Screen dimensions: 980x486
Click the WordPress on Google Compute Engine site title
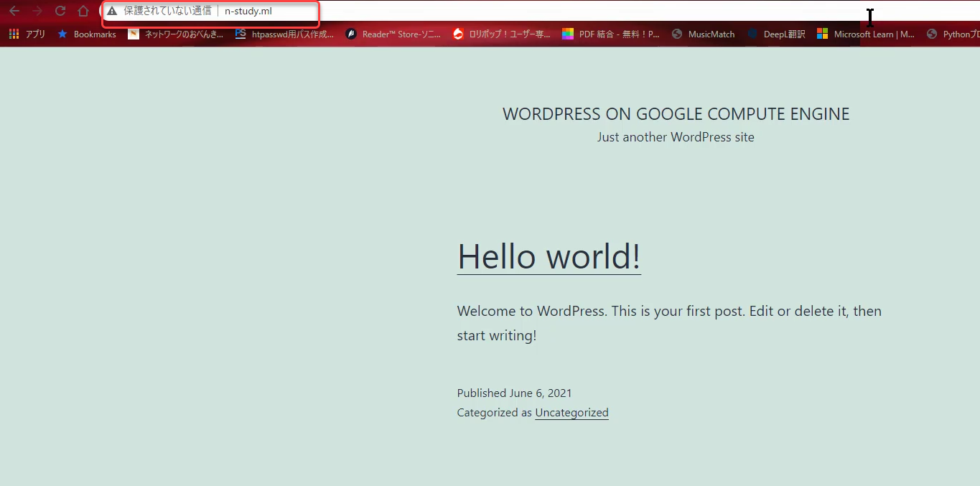(x=676, y=114)
